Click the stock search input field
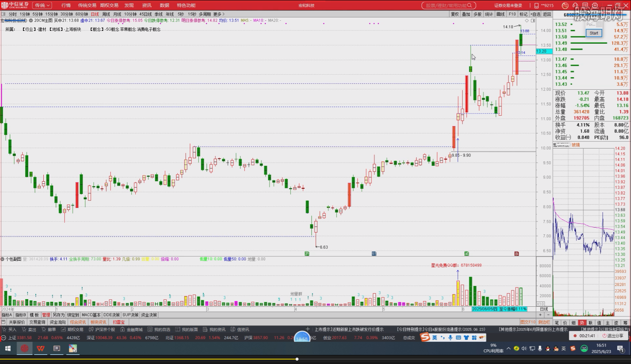 [x=449, y=5]
